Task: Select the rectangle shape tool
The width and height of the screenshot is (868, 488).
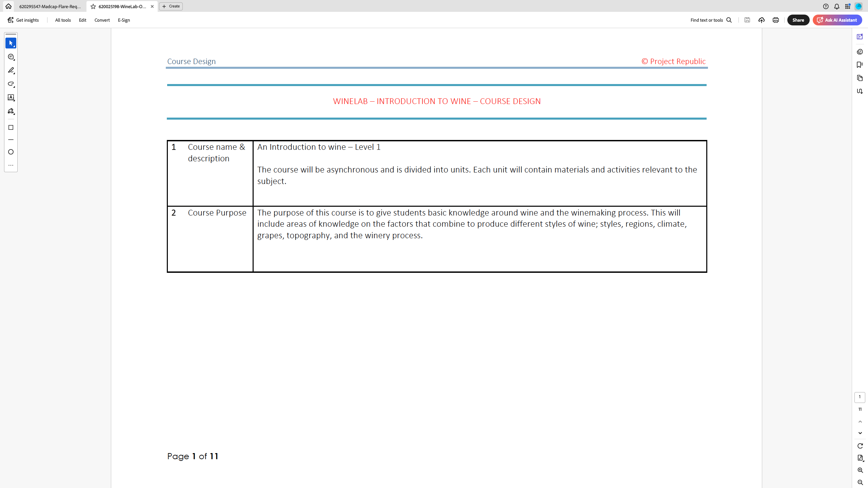Action: pyautogui.click(x=11, y=127)
